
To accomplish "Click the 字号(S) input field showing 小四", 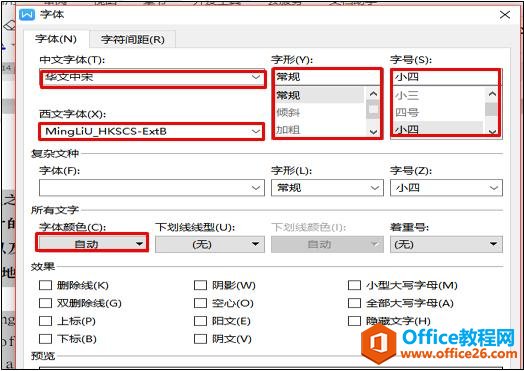I will [x=445, y=77].
